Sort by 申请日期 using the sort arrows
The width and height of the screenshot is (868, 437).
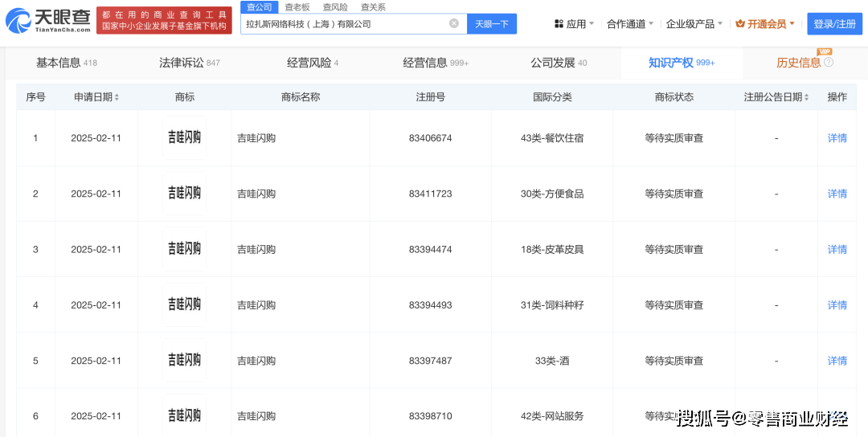[117, 97]
